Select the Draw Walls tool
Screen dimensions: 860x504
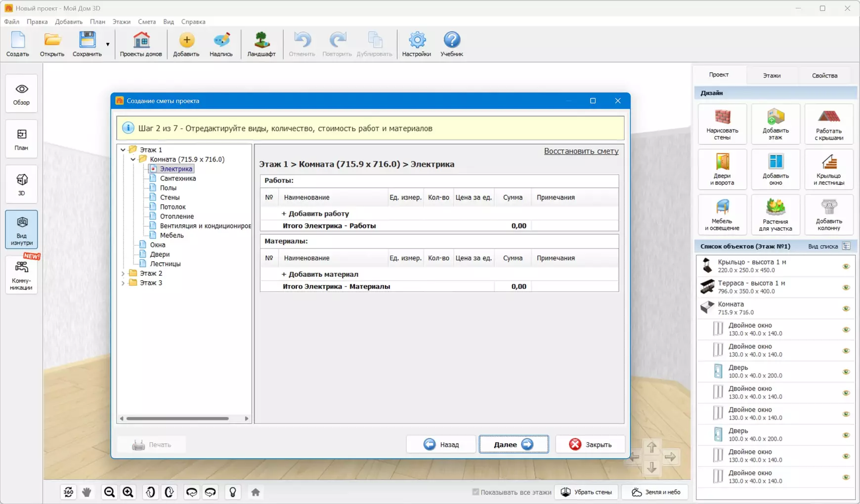pos(722,124)
